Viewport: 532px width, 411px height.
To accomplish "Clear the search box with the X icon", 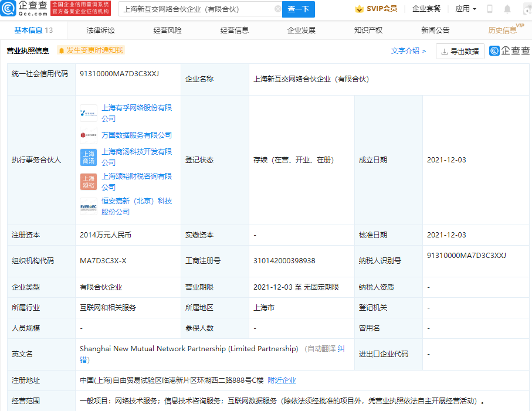I will click(x=277, y=9).
